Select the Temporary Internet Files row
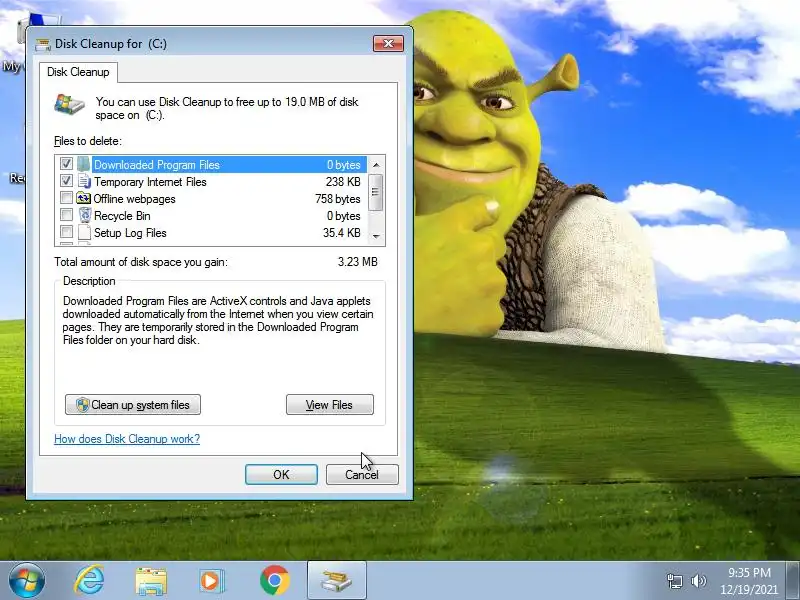The width and height of the screenshot is (800, 600). point(211,182)
